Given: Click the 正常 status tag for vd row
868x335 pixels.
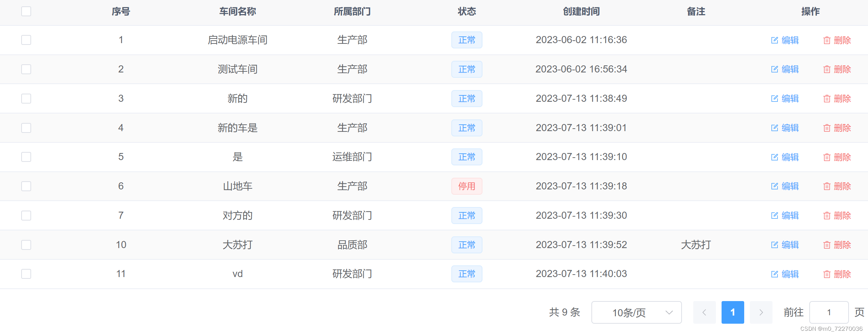Looking at the screenshot, I should [x=467, y=274].
